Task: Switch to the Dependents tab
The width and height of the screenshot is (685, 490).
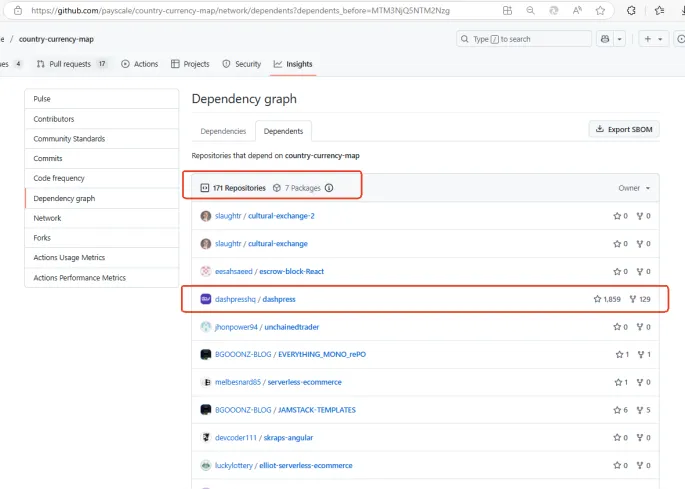Action: 284,131
